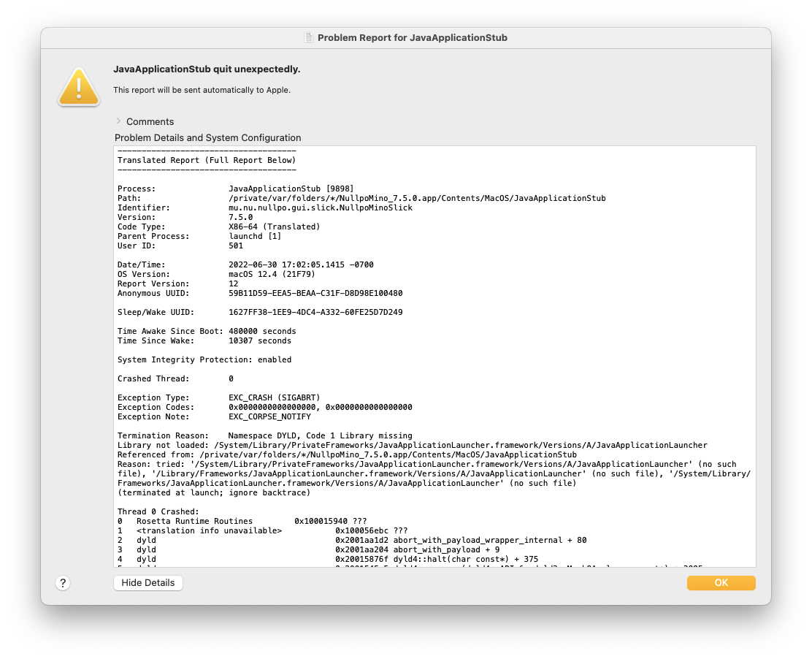Click Exception Type 'EXC_CRASH (SIGABRT)'
This screenshot has height=659, width=812.
(275, 397)
